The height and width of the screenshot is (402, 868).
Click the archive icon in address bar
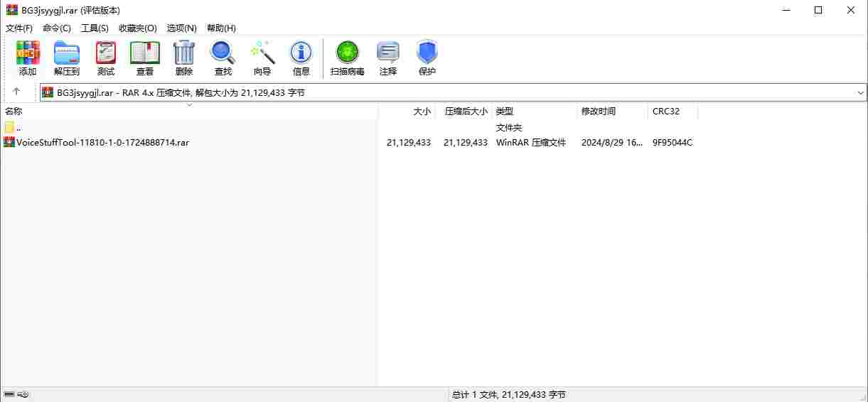tap(48, 92)
